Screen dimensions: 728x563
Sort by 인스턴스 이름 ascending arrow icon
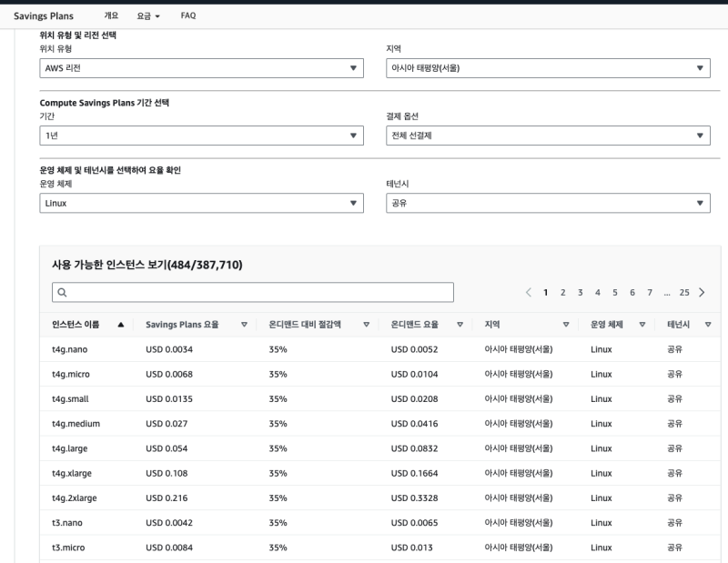121,325
